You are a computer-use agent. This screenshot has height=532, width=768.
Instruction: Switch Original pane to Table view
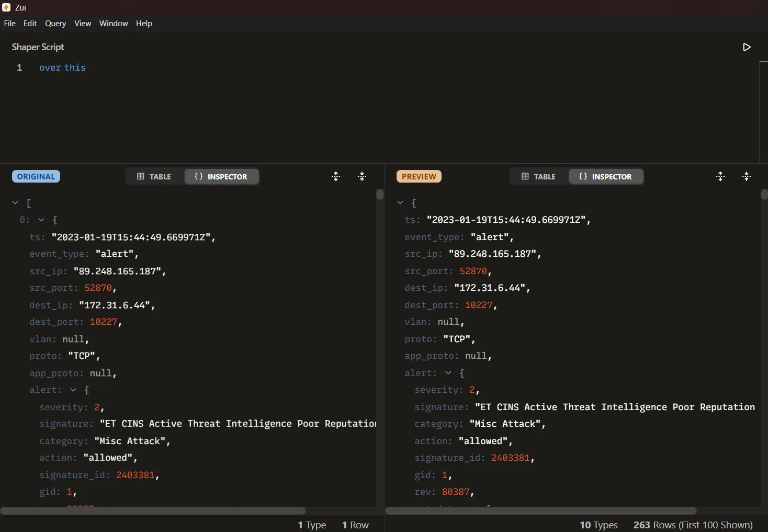click(153, 176)
